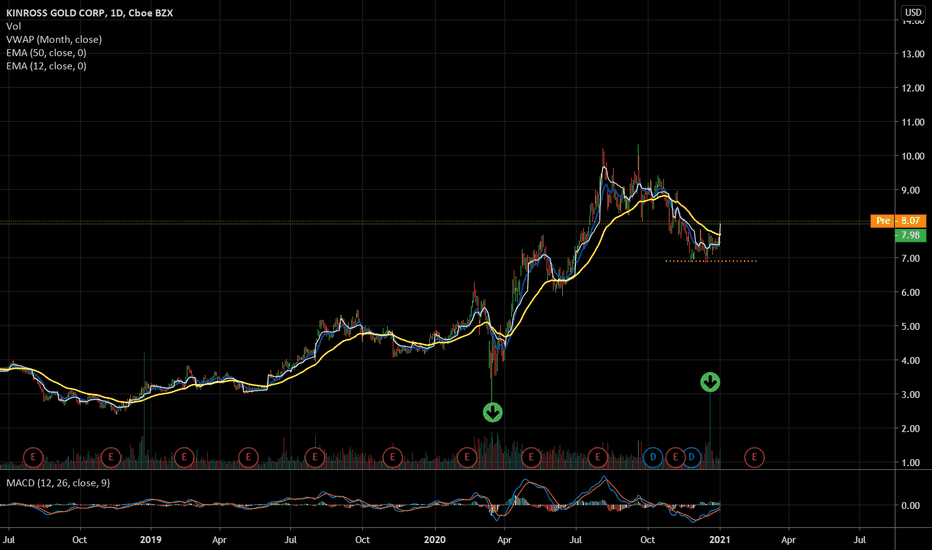932x550 pixels.
Task: Select the August 2019 earnings E marker
Action: [314, 457]
